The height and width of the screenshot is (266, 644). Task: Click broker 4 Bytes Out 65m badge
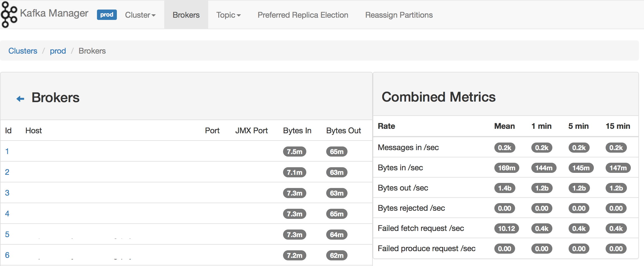click(337, 214)
